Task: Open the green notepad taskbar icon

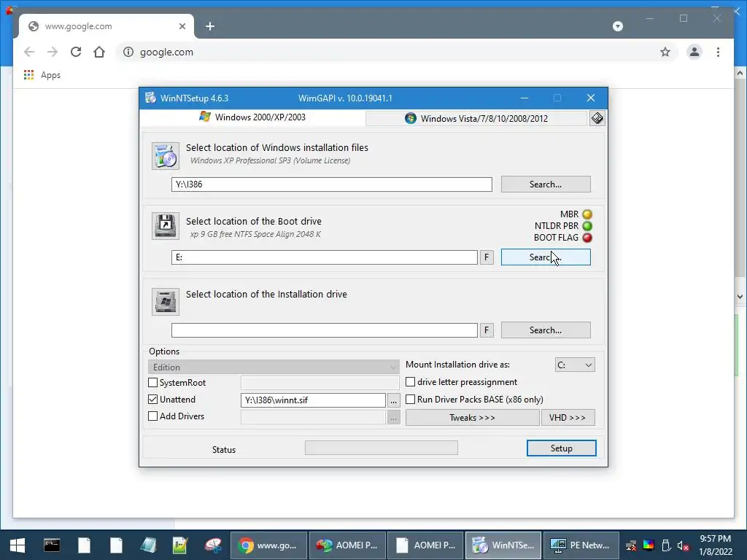Action: 180,545
